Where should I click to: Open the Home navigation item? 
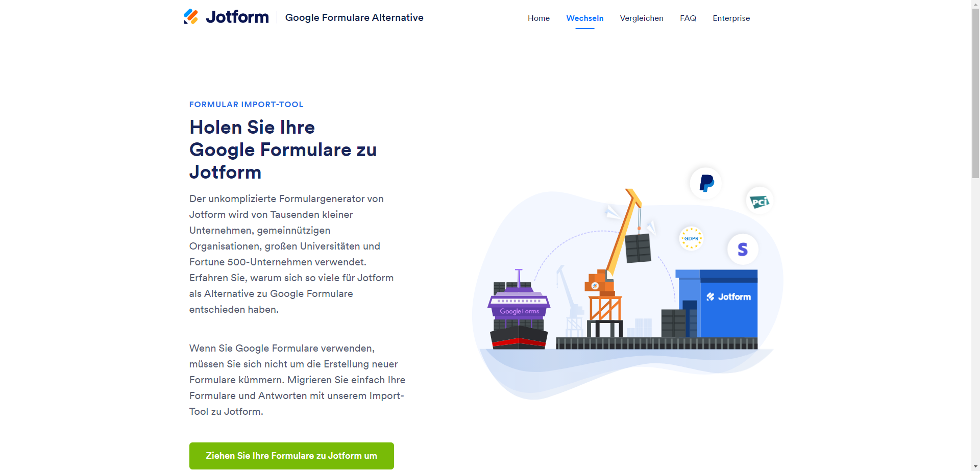(x=538, y=18)
